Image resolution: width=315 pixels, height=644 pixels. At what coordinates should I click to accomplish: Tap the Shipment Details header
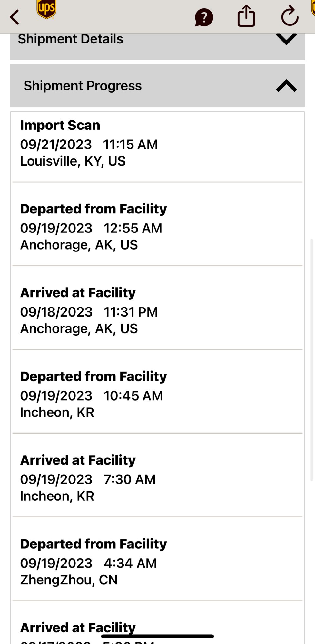click(70, 39)
